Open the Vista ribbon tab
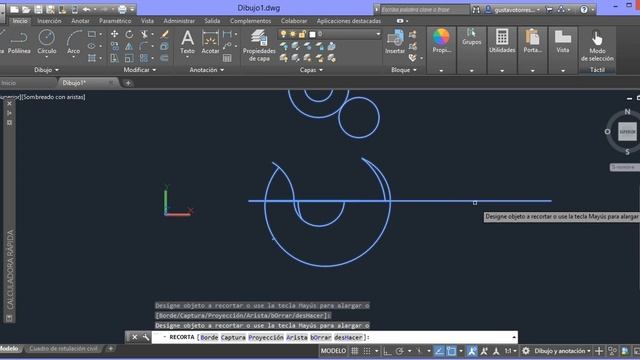Image resolution: width=640 pixels, height=360 pixels. [x=147, y=21]
